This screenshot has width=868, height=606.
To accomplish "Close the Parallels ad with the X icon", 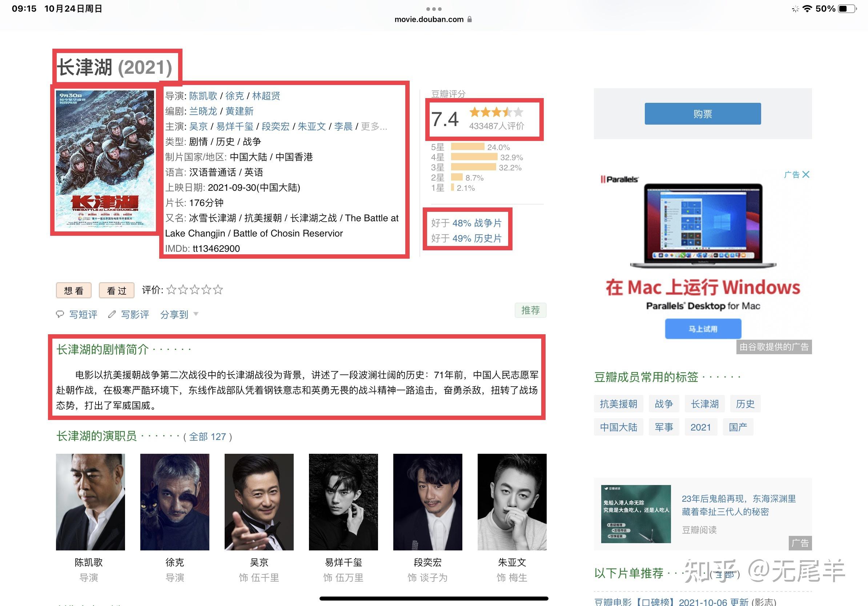I will [x=805, y=174].
